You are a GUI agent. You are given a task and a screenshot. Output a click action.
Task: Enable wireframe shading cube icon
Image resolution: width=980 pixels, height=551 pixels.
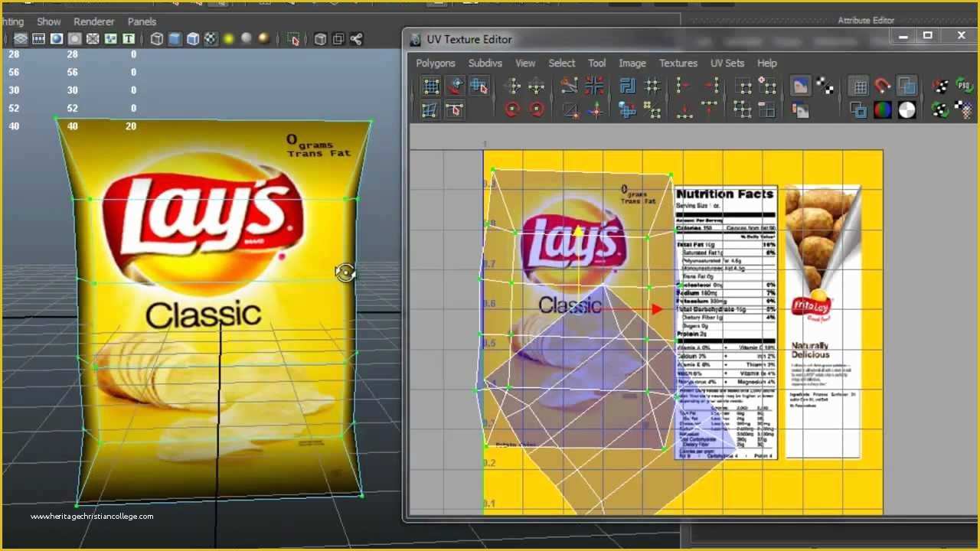pos(157,39)
